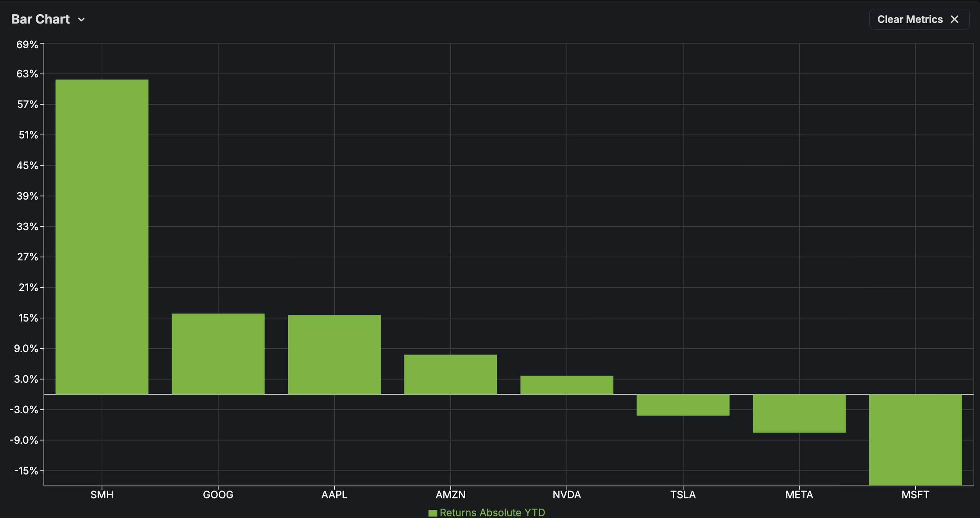Select the negative MSFT bar
This screenshot has height=518, width=980.
point(915,440)
